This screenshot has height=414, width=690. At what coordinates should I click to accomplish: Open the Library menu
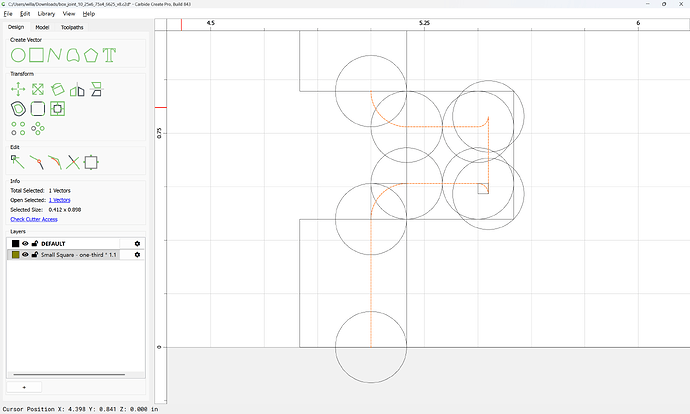(x=46, y=14)
